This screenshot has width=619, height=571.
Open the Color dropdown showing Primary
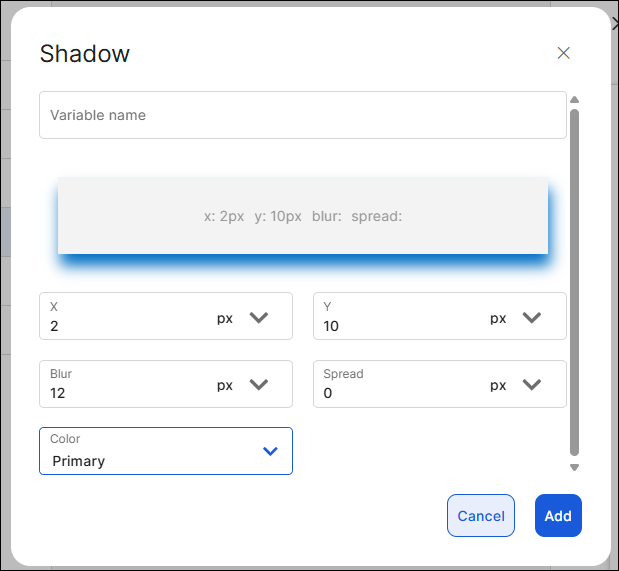166,451
